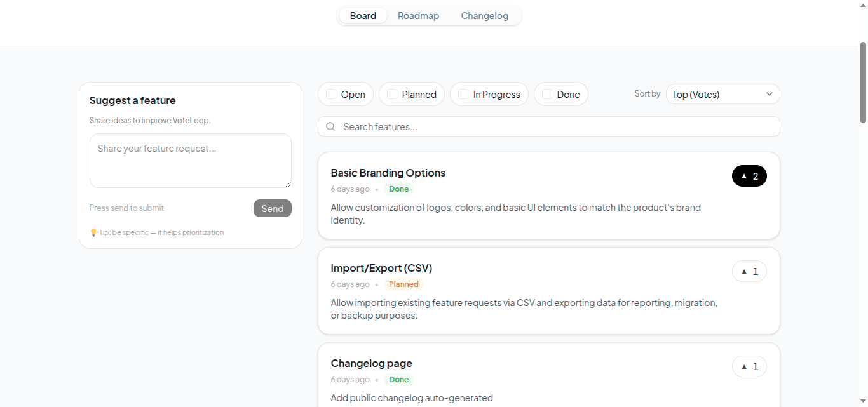
Task: Open the Roadmap tab
Action: [418, 16]
